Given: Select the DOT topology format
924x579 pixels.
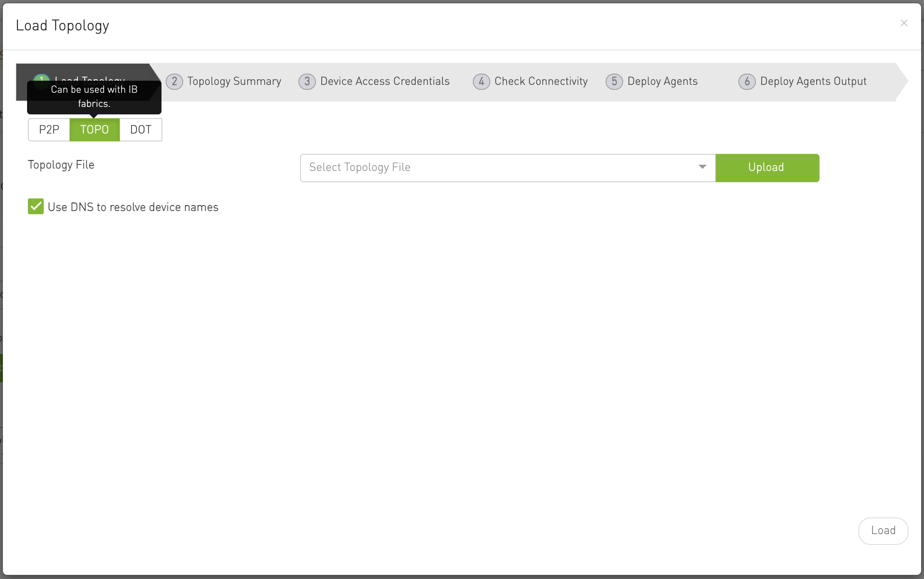Looking at the screenshot, I should click(141, 130).
